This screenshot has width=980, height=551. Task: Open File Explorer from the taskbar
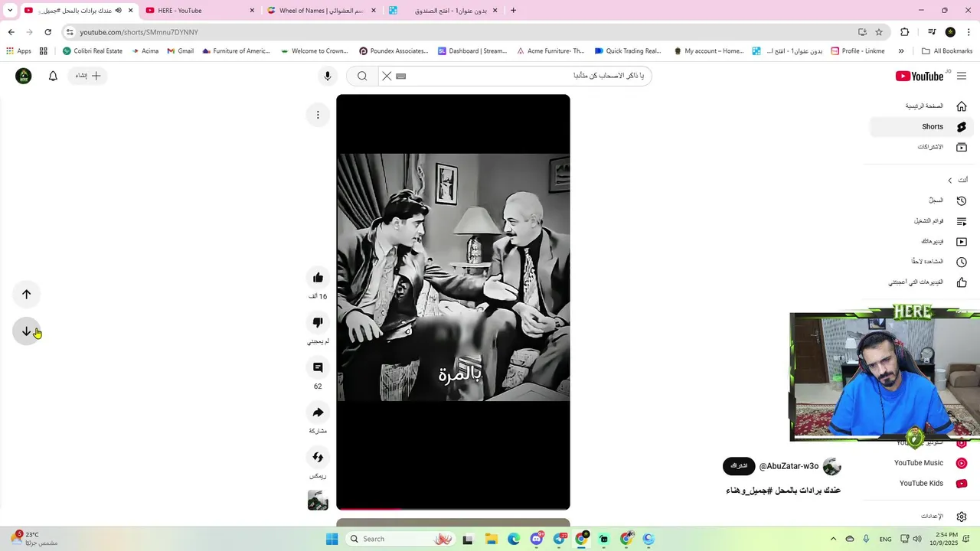pos(491,539)
